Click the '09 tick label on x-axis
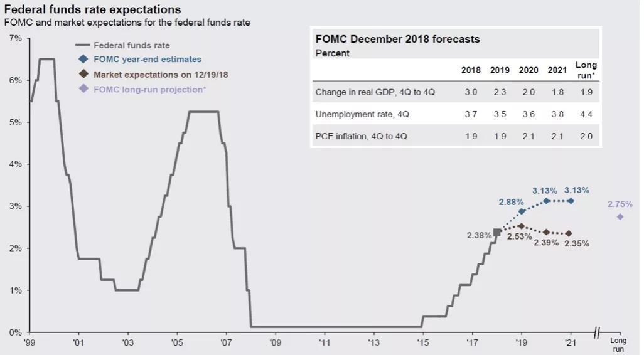The width and height of the screenshot is (644, 355). tap(275, 342)
